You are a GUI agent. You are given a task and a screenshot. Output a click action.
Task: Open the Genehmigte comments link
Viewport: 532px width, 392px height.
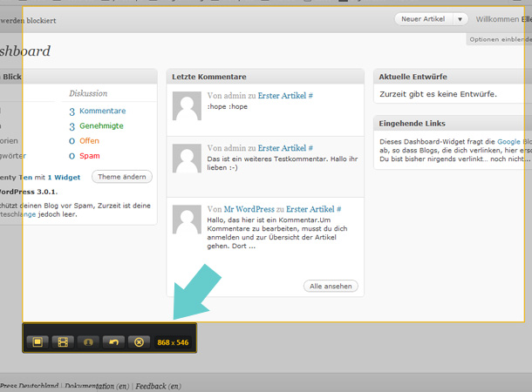click(x=101, y=125)
